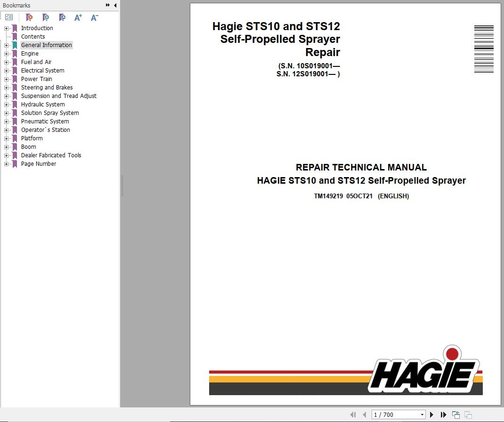Screen dimensions: 504x422
Task: Click the teal bookmark icon of General Information
Action: click(x=15, y=45)
